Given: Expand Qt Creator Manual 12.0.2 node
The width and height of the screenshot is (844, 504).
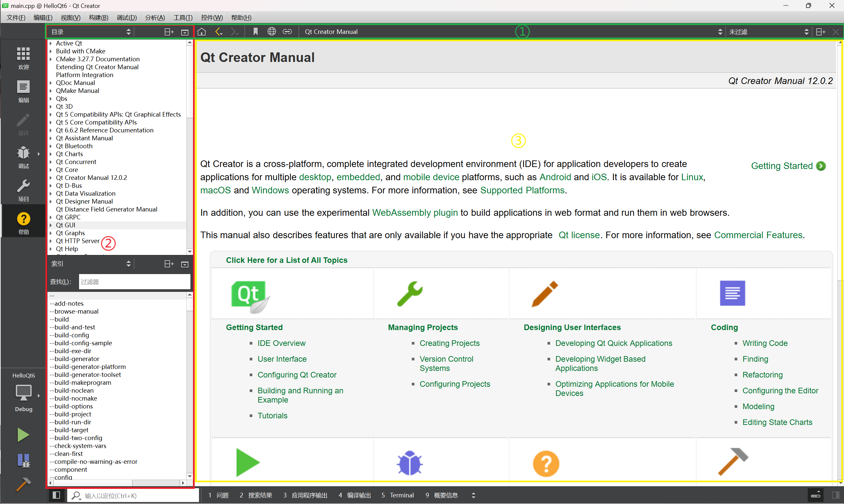Looking at the screenshot, I should (x=51, y=178).
